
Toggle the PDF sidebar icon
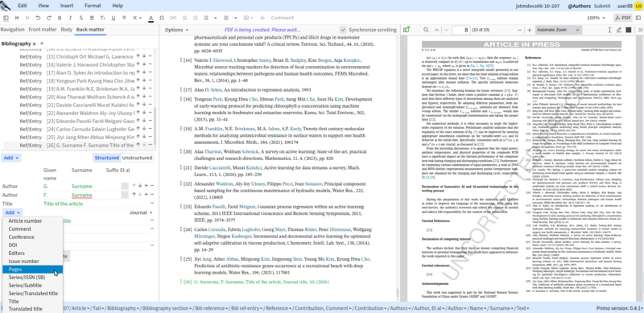(x=407, y=30)
